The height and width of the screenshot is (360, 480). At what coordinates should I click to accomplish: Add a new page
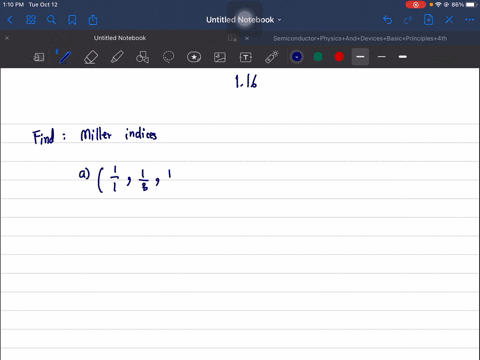coord(428,20)
